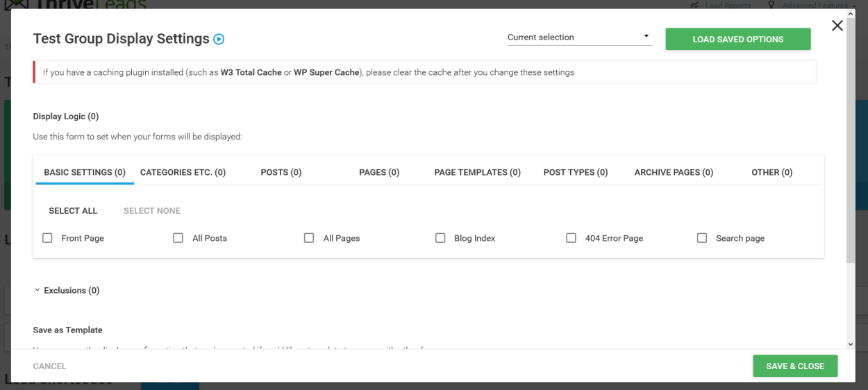This screenshot has height=390, width=868.
Task: Open the Current selection dropdown
Action: 580,37
